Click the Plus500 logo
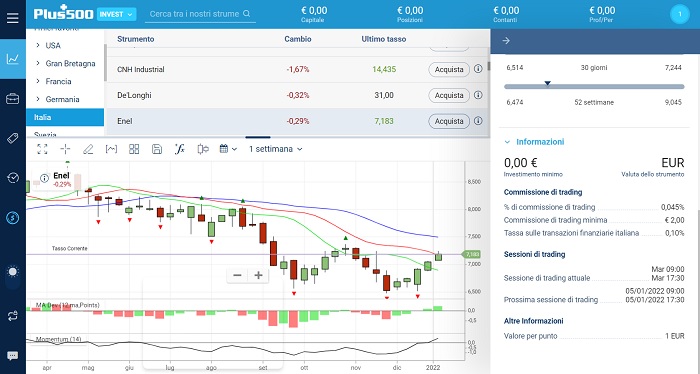 coord(63,13)
